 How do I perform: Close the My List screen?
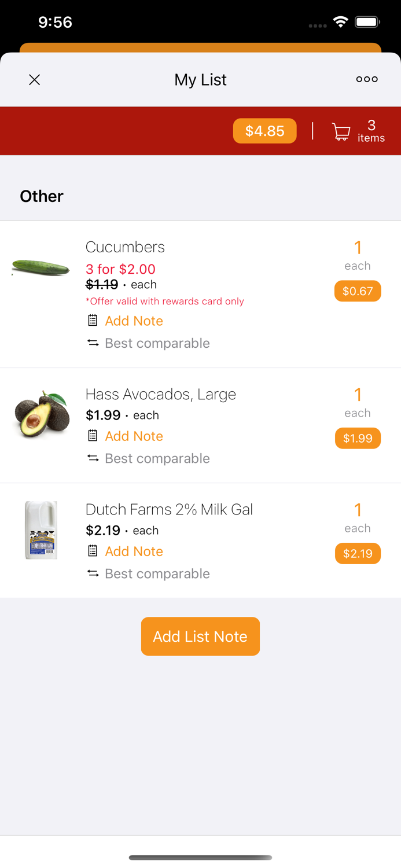point(34,79)
